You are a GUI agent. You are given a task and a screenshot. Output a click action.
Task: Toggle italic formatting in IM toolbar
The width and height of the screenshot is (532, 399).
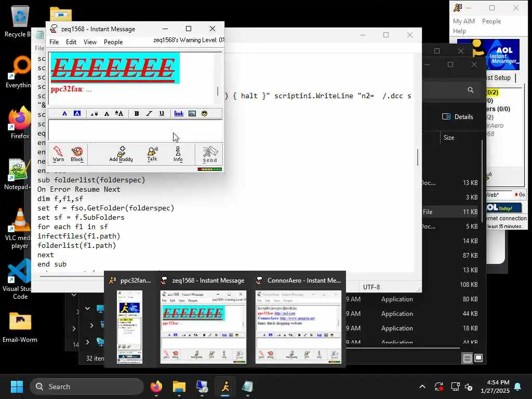coord(149,114)
